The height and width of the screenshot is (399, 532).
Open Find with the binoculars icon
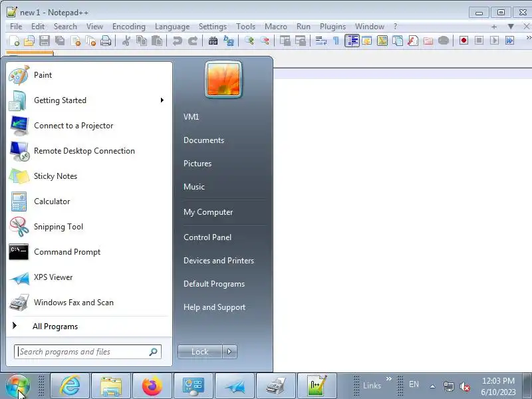(x=213, y=41)
